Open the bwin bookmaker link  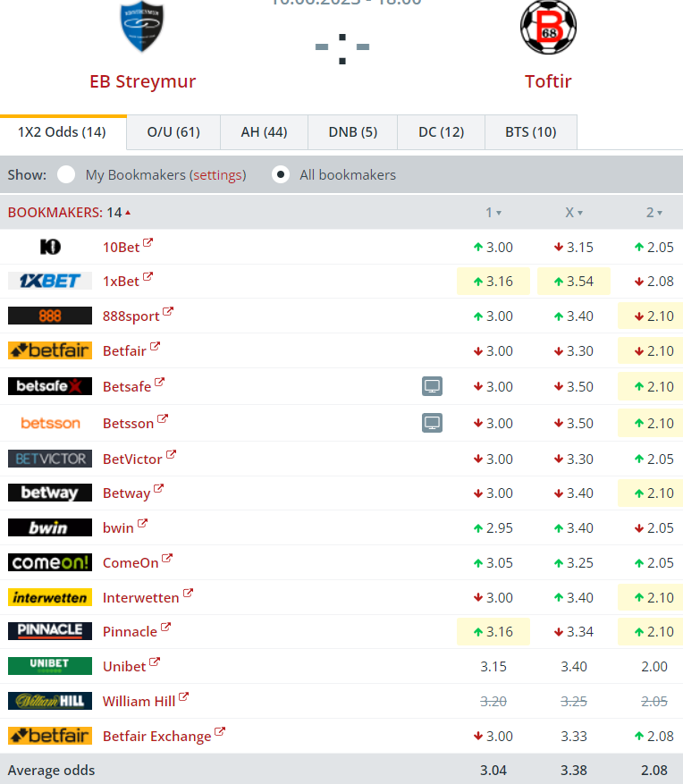point(118,528)
